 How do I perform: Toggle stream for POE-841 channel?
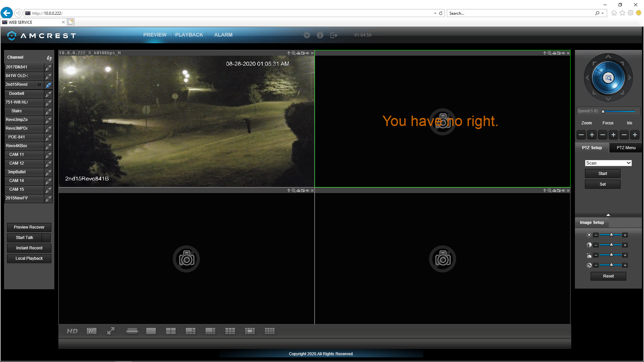[x=49, y=137]
